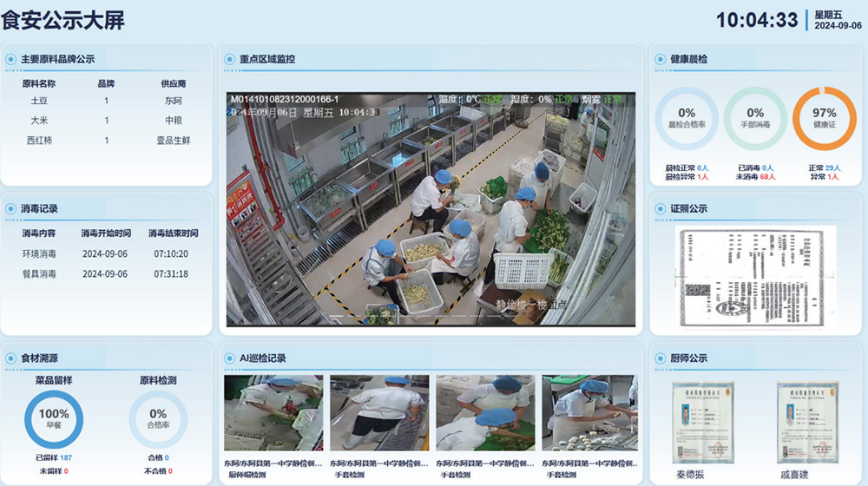Select the 西红柿 ingredient row
The width and height of the screenshot is (868, 486).
coord(106,140)
